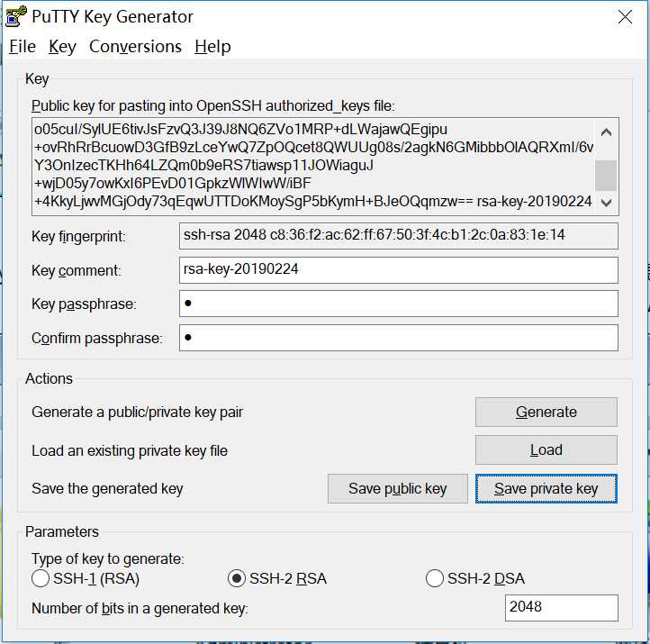
Task: Click the Parameters group heading
Action: point(62,531)
